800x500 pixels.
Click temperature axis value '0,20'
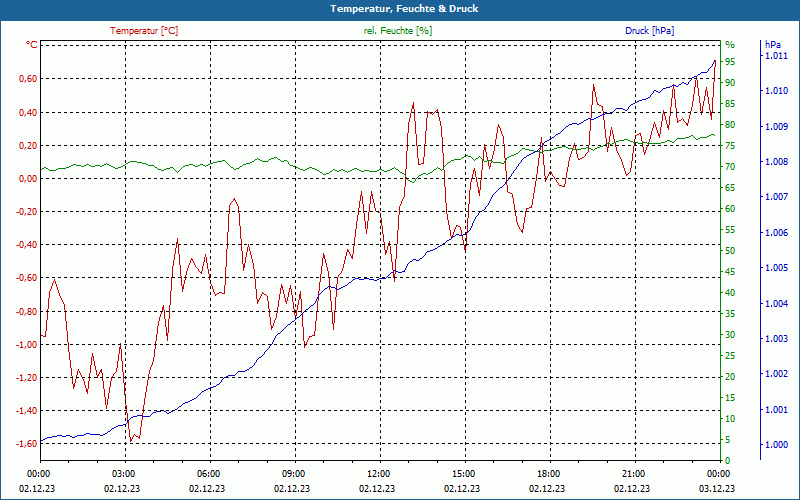(x=28, y=145)
